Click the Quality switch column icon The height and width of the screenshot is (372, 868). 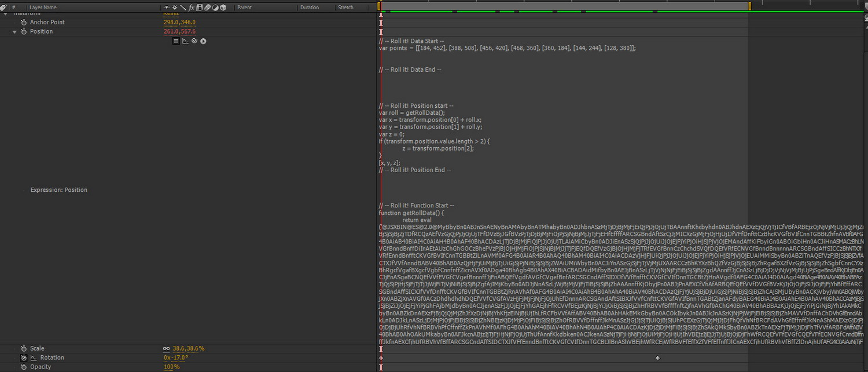183,8
